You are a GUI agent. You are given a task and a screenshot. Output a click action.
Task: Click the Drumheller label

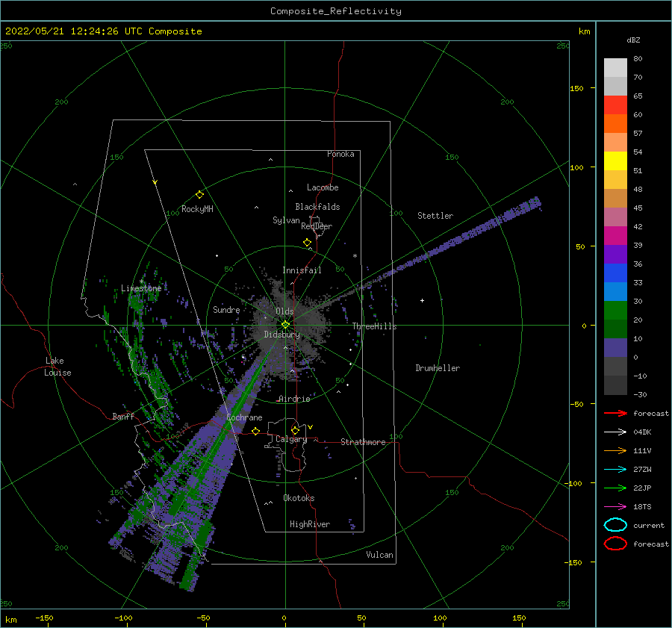438,368
